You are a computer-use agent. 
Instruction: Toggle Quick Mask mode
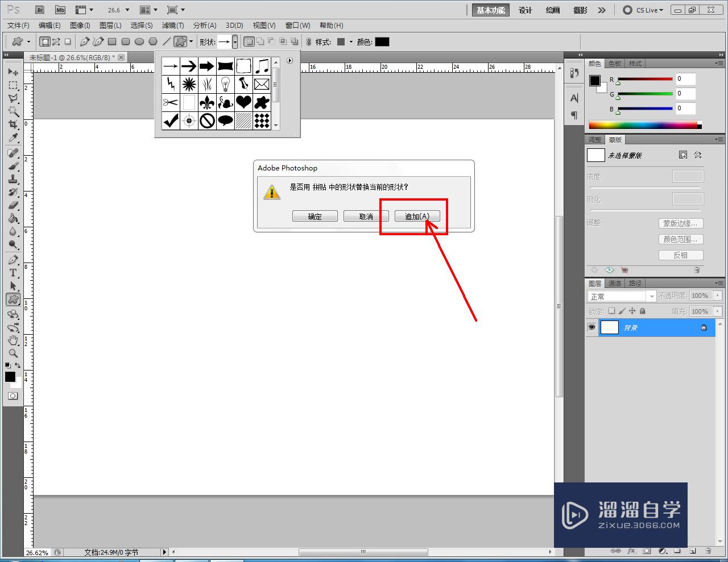[13, 396]
